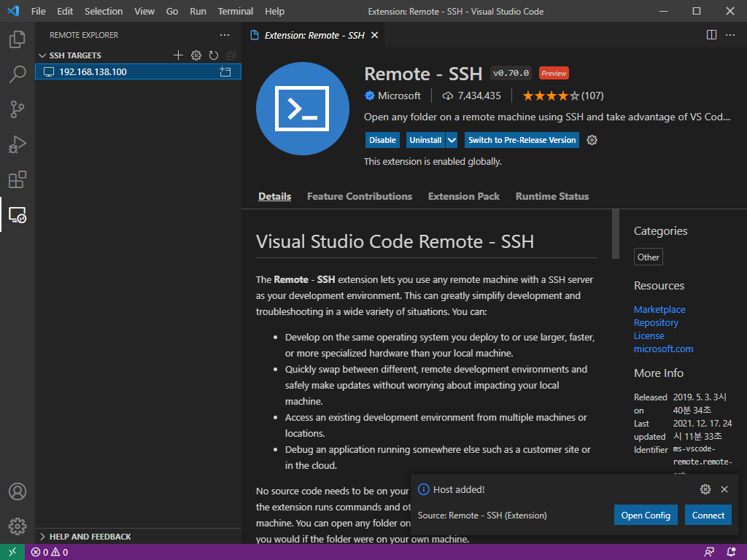The height and width of the screenshot is (560, 747).
Task: Open notification settings gear in Host added toast
Action: [x=705, y=489]
